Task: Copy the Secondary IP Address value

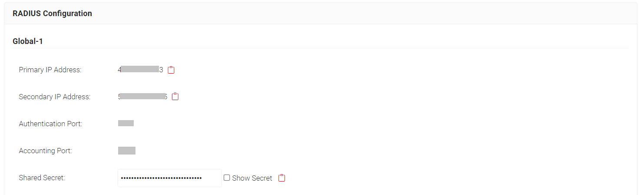Action: click(x=175, y=97)
